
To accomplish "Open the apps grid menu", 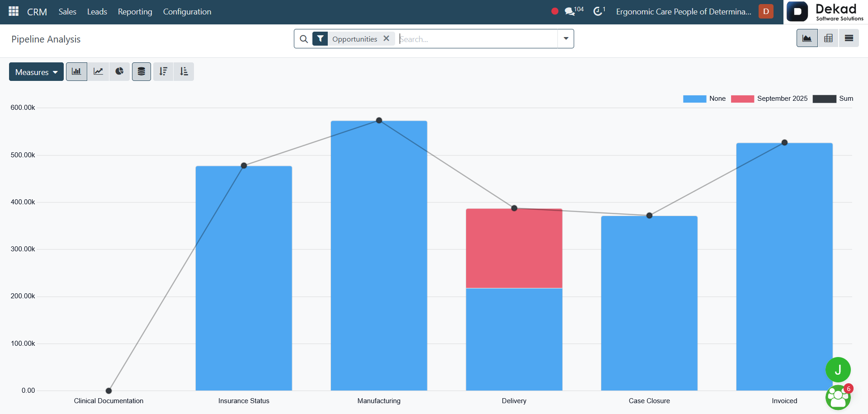I will pyautogui.click(x=14, y=11).
